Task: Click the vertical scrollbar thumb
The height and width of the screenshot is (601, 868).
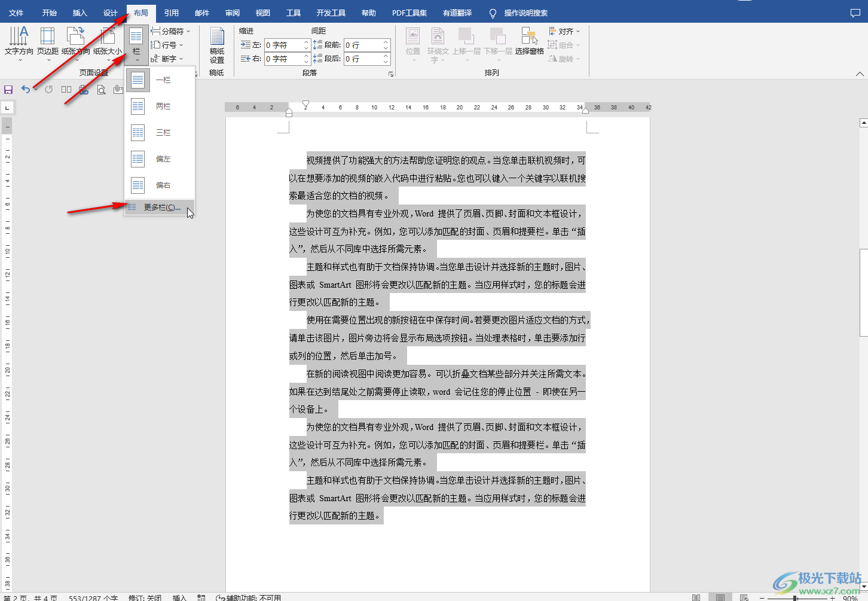Action: tap(864, 292)
